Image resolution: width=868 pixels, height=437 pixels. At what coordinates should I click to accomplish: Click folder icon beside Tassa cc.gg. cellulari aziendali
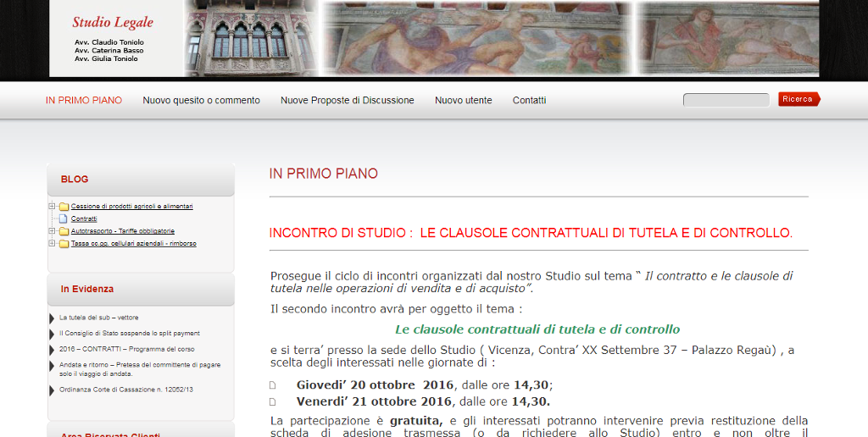coord(64,243)
